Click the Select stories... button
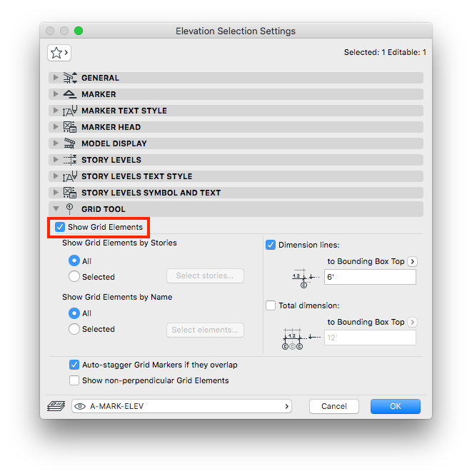 coord(205,275)
